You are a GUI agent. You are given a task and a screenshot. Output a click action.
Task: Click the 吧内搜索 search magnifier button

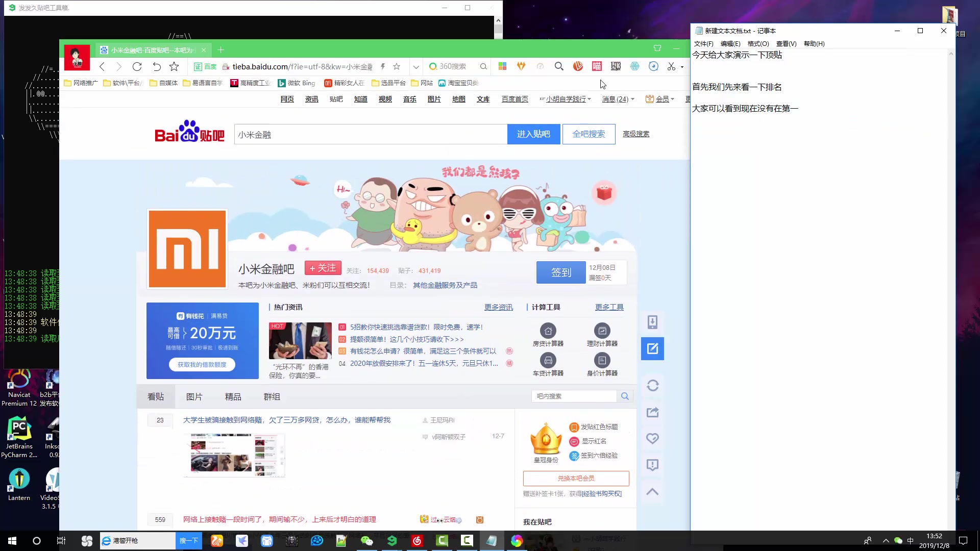point(625,396)
